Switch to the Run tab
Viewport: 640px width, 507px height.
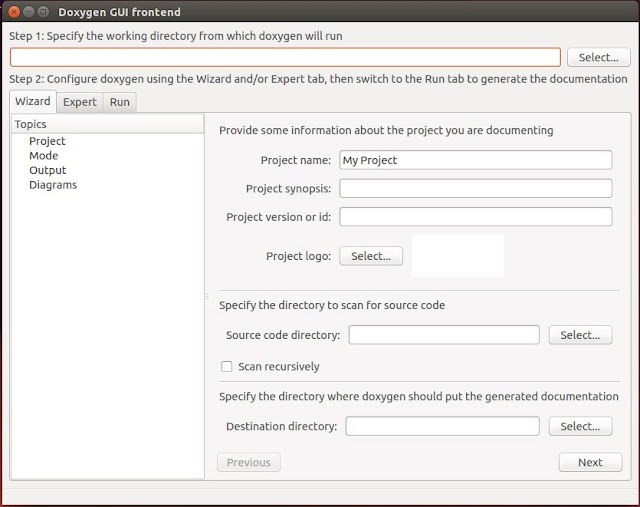coord(120,102)
